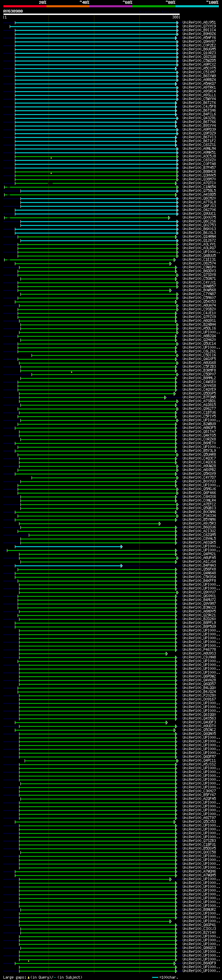Screen dimensions: 222x980
Task: Click the UniRef100_Q9AV87 label
Action: tap(199, 41)
